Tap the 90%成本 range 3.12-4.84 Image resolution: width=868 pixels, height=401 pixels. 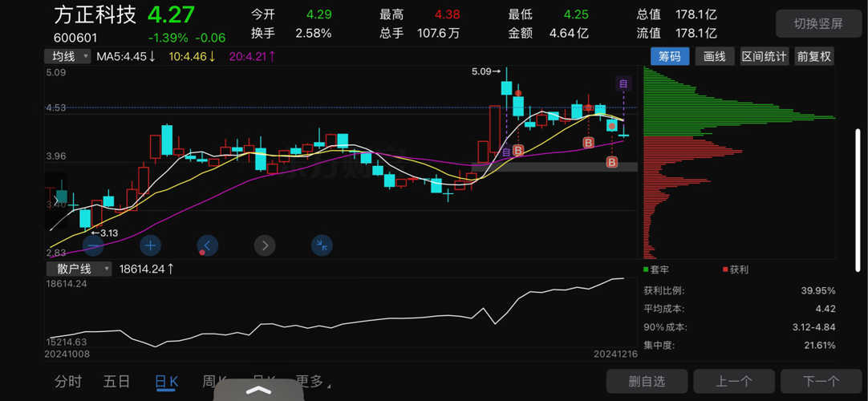click(813, 327)
